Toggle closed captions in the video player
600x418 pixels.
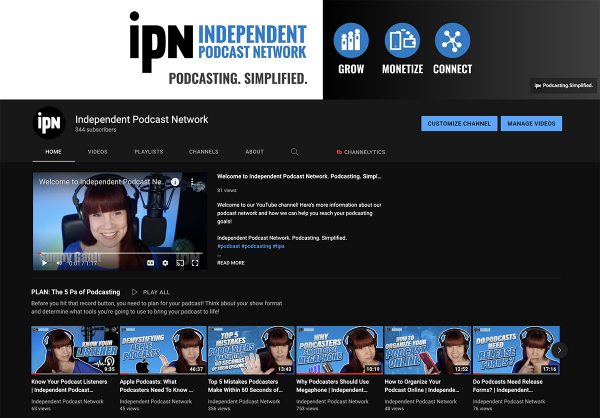tap(150, 263)
